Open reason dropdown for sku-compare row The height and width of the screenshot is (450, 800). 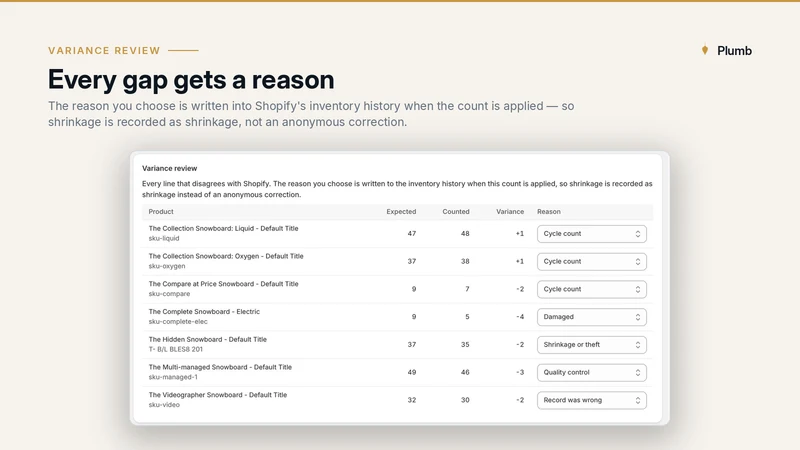591,289
